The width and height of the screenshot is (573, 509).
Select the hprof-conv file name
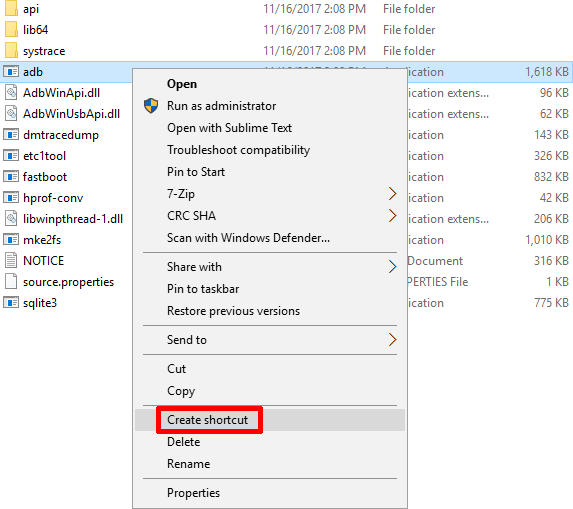coord(53,198)
